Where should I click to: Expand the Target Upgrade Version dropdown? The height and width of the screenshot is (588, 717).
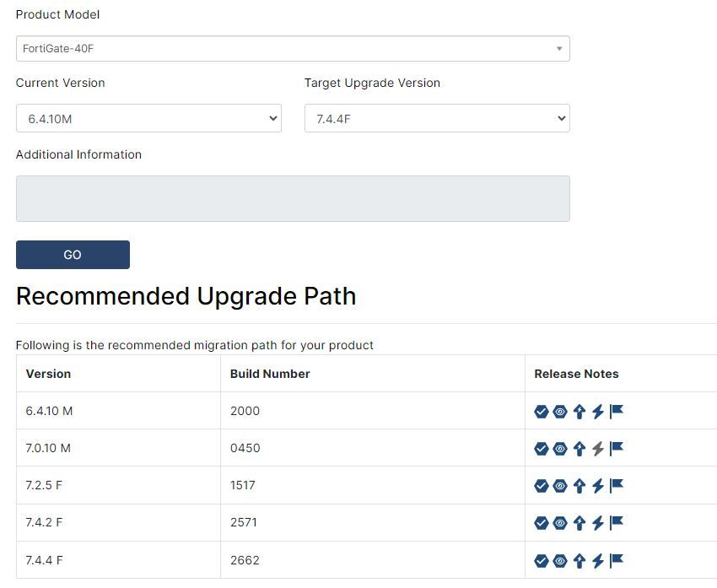click(x=437, y=119)
